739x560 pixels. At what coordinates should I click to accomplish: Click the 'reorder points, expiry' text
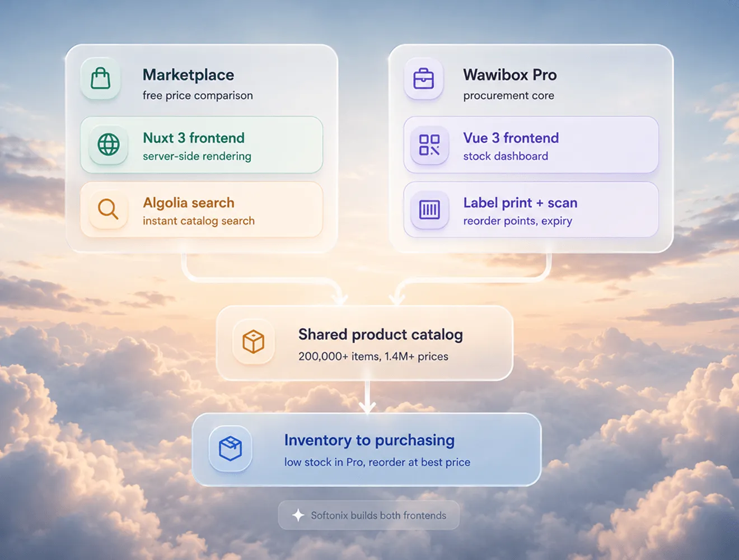pyautogui.click(x=518, y=221)
